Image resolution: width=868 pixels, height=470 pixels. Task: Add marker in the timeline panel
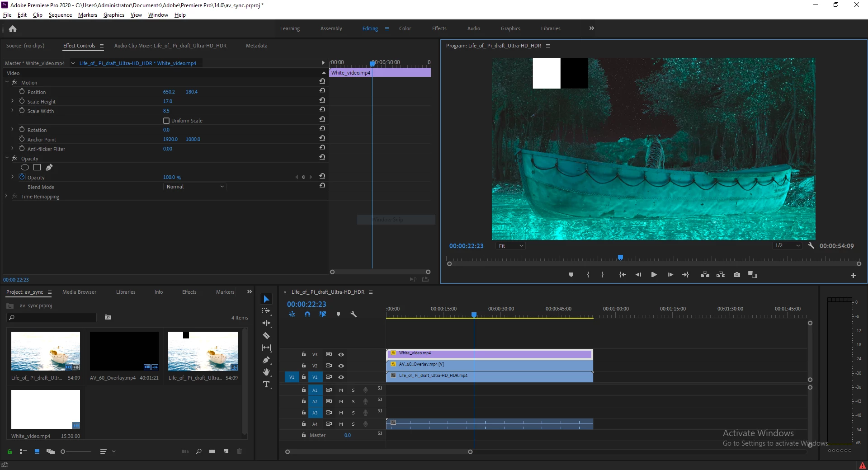tap(338, 314)
